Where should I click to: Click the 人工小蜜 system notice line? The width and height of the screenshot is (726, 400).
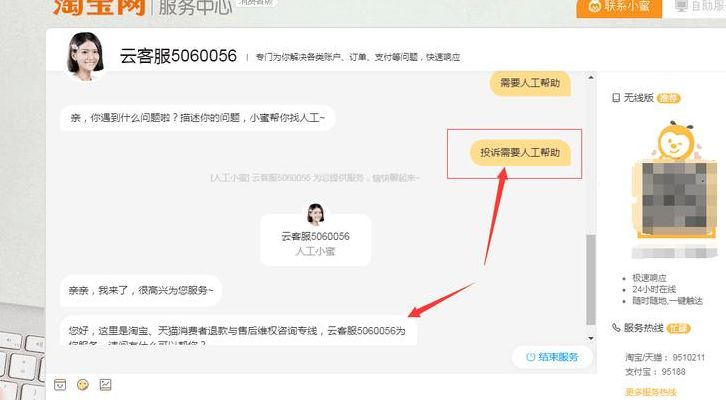coord(314,178)
